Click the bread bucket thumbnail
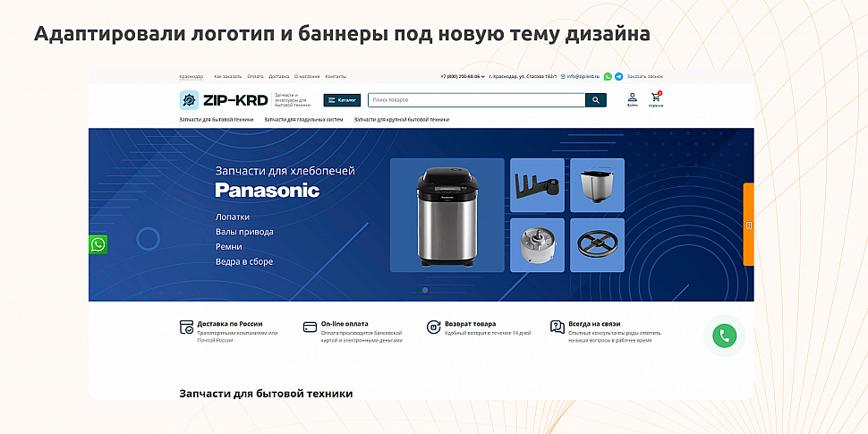Viewport: 868px width, 434px height. [597, 185]
